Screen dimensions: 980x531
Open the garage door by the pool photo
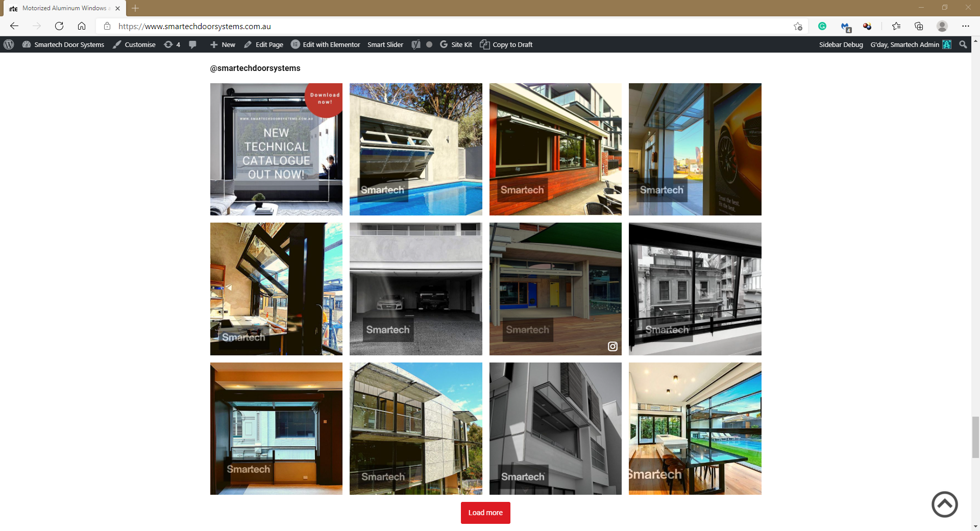pyautogui.click(x=415, y=149)
